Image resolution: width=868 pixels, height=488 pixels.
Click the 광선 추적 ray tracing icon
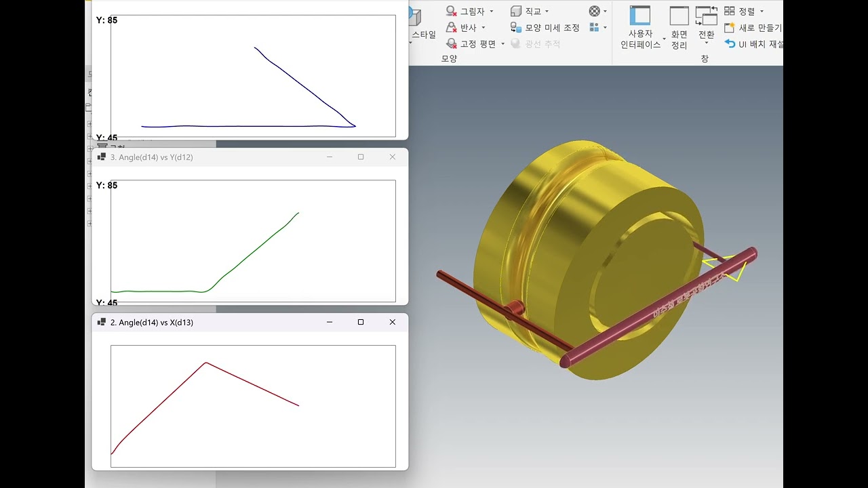click(516, 44)
